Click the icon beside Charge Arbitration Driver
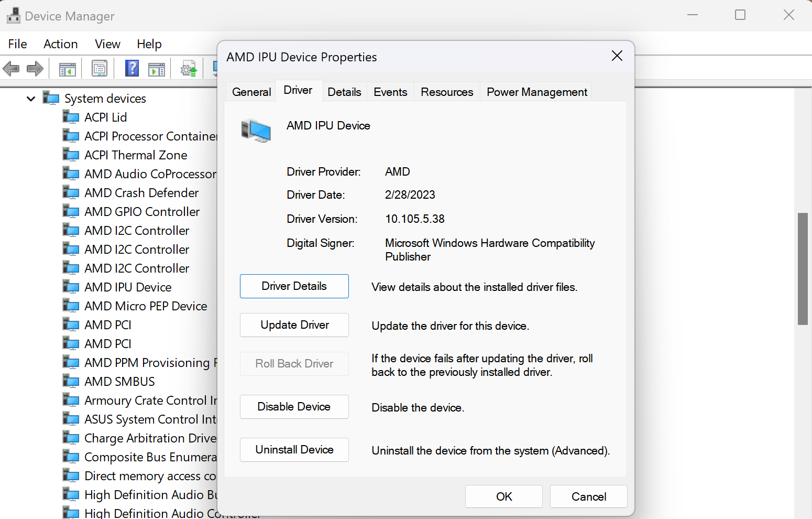The image size is (812, 519). 71,437
